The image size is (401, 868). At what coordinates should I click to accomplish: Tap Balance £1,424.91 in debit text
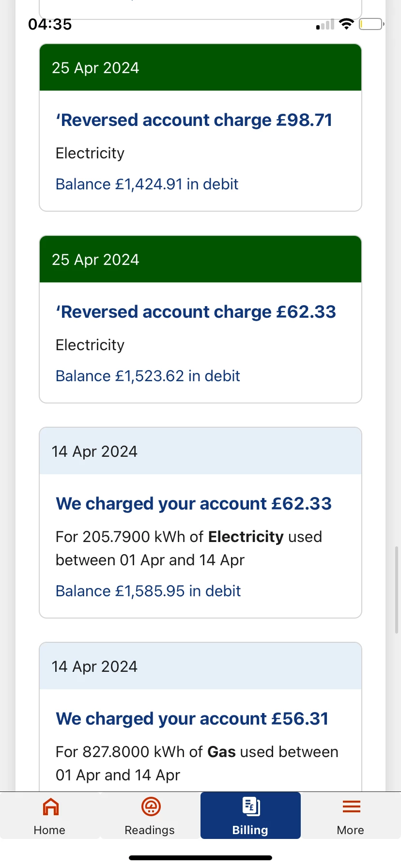point(147,184)
